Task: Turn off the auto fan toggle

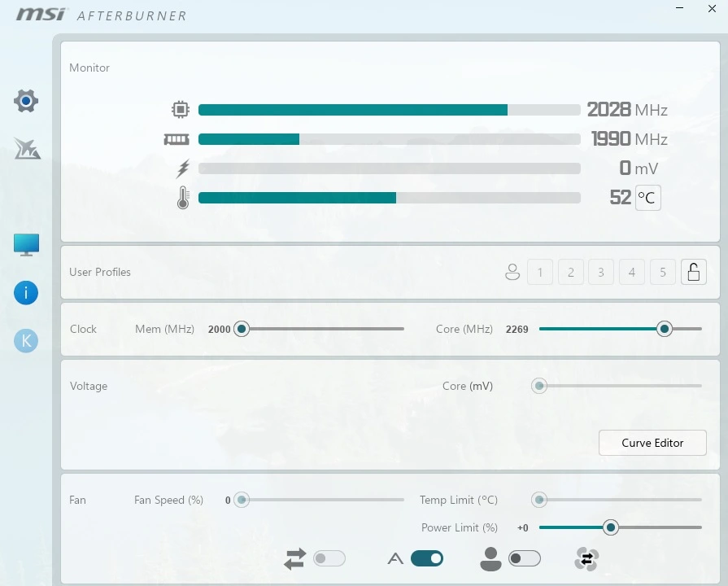Action: pos(427,558)
